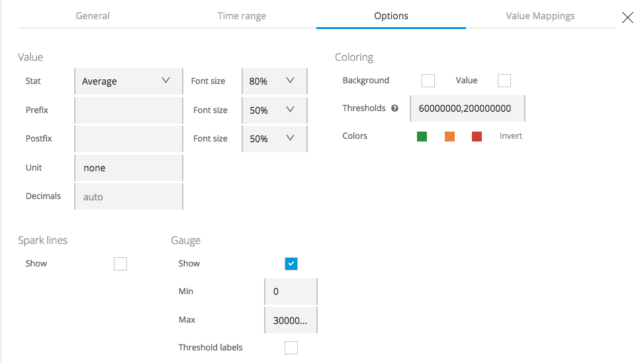
Task: Open the Time range tab
Action: (x=242, y=16)
